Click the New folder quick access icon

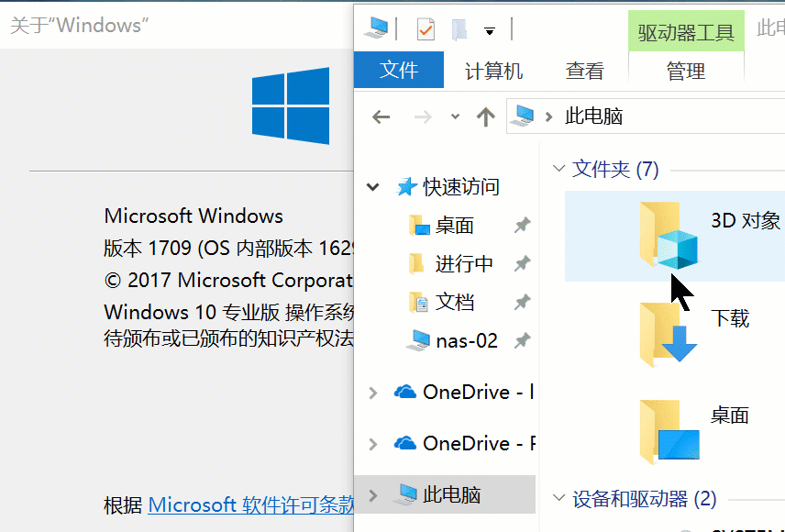point(459,29)
